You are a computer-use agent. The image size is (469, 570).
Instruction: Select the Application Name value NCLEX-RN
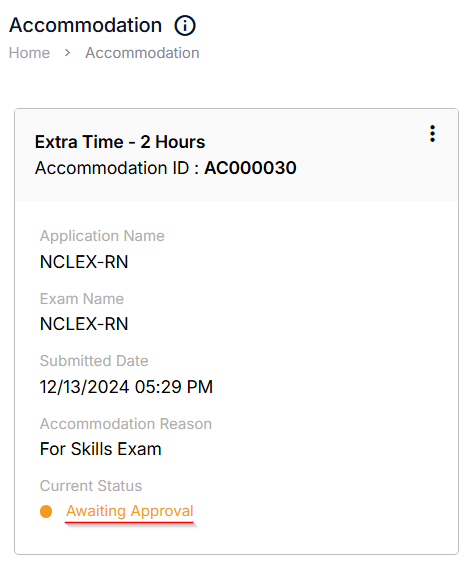(x=84, y=262)
